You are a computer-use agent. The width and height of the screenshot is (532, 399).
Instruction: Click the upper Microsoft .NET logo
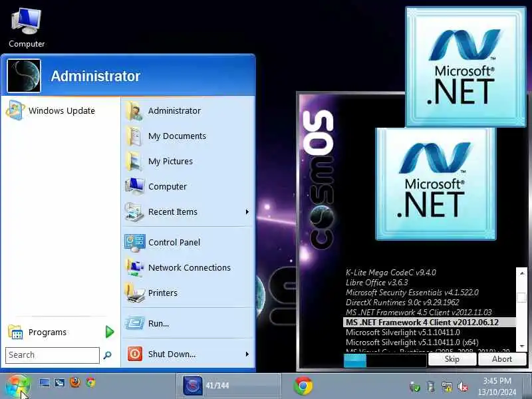466,67
